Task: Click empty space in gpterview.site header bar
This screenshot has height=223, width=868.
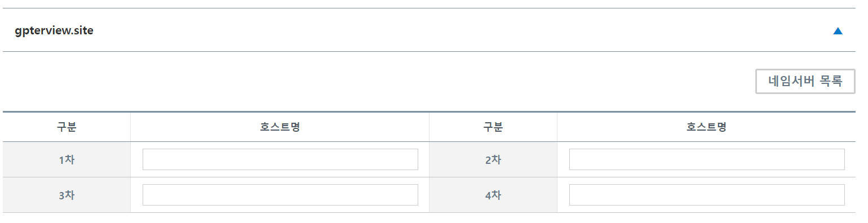Action: pos(451,30)
